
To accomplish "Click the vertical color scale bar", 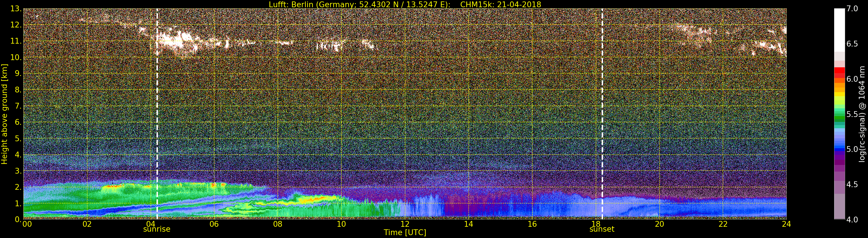I will click(x=839, y=114).
